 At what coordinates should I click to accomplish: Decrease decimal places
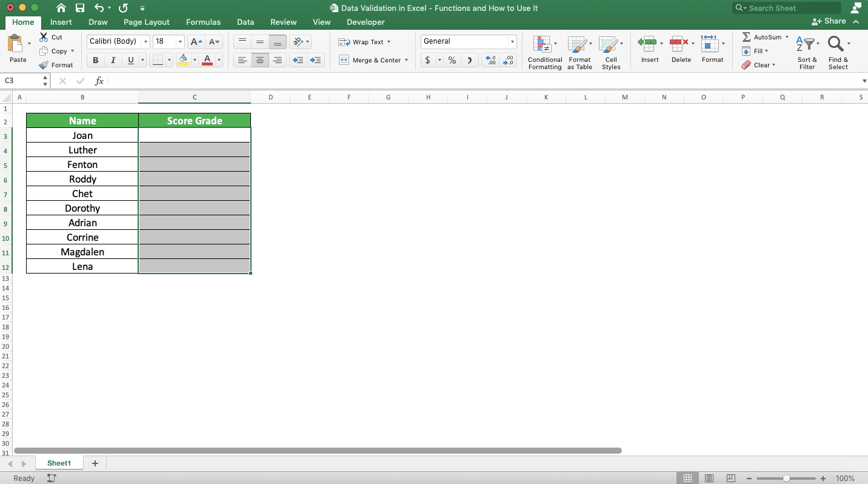point(508,60)
